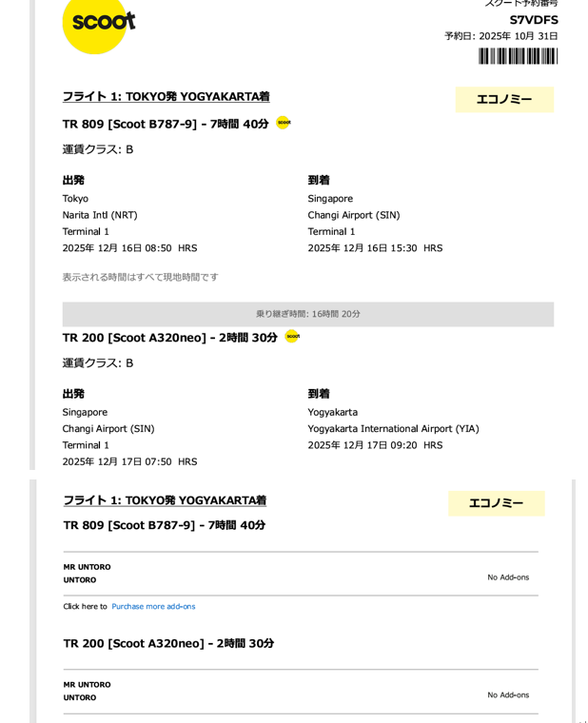Click the second underlined フライト 1 heading near add-ons
This screenshot has height=723, width=588.
[165, 500]
